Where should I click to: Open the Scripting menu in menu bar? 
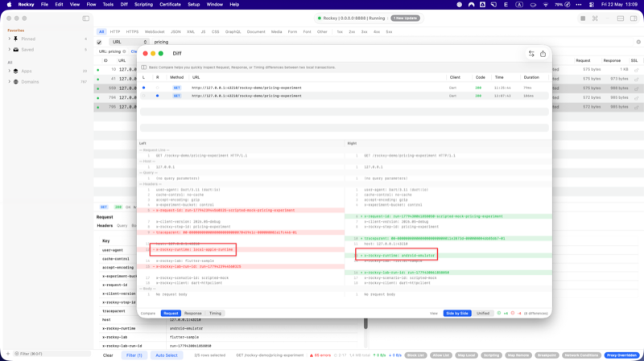coord(144,5)
